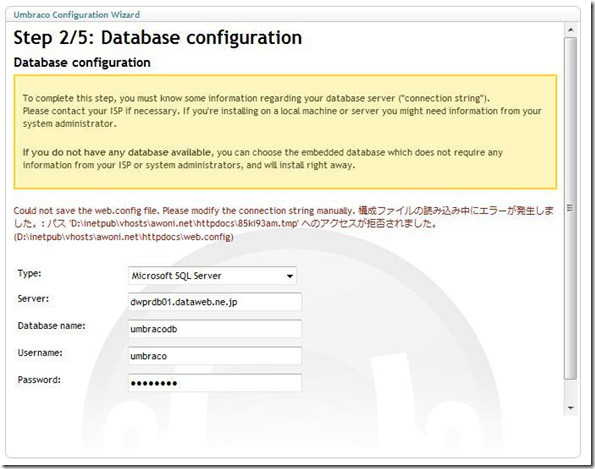
Task: Click the vertical scrollbar thumb
Action: click(570, 208)
